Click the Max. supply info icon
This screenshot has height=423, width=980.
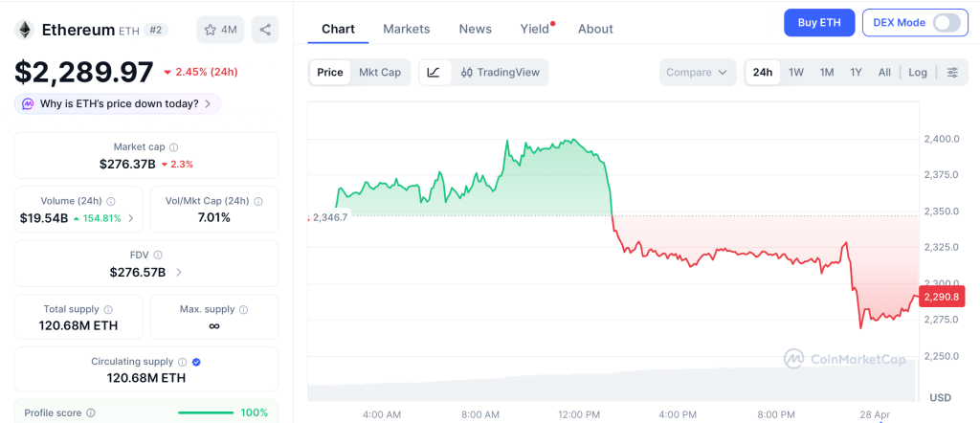[x=243, y=310]
